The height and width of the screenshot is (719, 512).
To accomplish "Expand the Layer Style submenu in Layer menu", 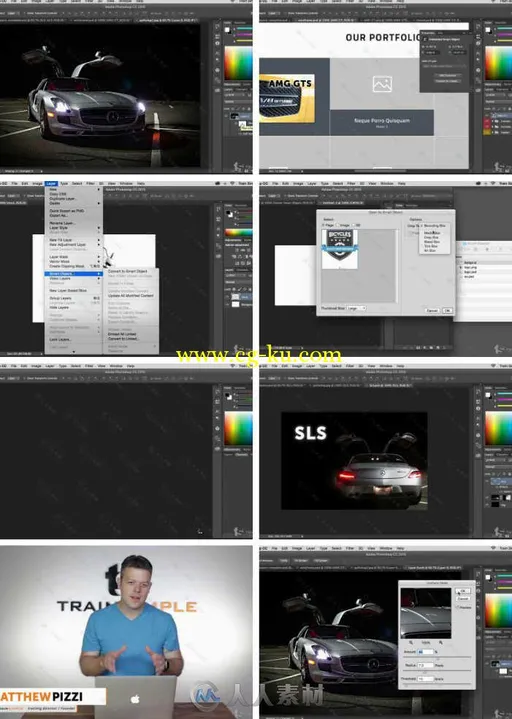I will click(x=73, y=227).
